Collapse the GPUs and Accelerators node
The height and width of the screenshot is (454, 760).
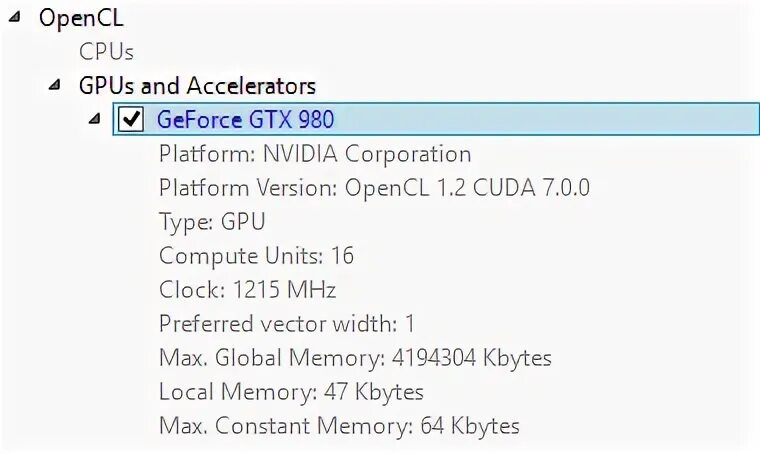55,85
